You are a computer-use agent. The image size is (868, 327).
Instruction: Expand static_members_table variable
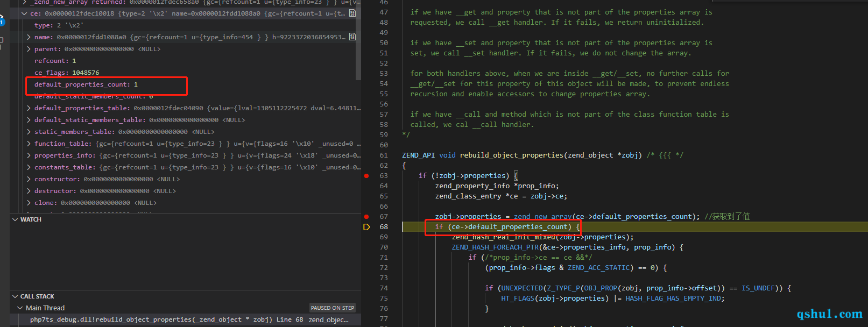tap(29, 132)
